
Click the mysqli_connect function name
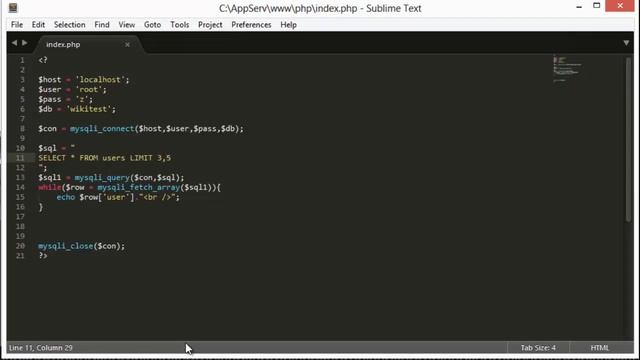[102, 129]
